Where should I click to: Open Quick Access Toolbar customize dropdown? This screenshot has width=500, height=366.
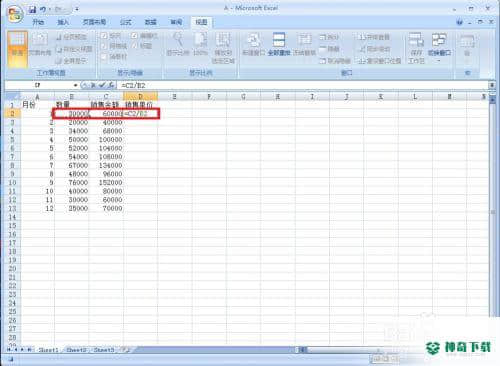(x=77, y=10)
